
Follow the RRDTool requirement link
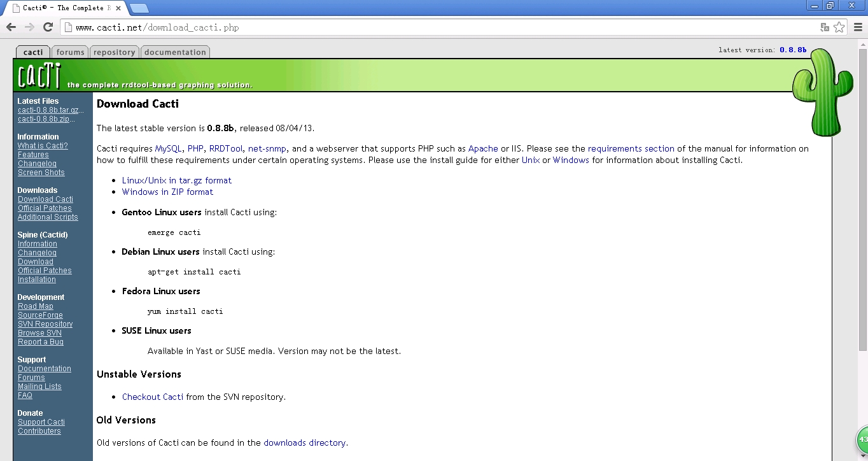(x=226, y=148)
